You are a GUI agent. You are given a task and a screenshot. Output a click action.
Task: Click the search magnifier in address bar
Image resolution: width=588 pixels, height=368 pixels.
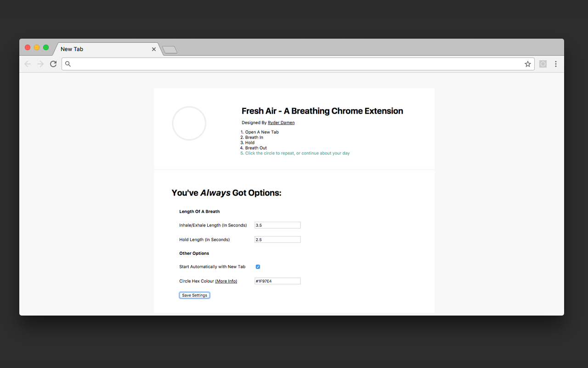[x=68, y=64]
